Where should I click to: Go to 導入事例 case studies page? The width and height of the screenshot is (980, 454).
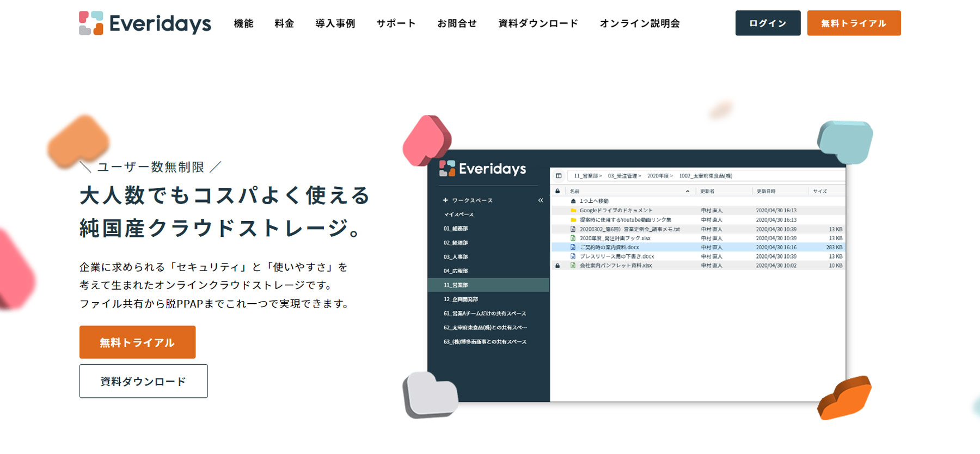pyautogui.click(x=335, y=23)
